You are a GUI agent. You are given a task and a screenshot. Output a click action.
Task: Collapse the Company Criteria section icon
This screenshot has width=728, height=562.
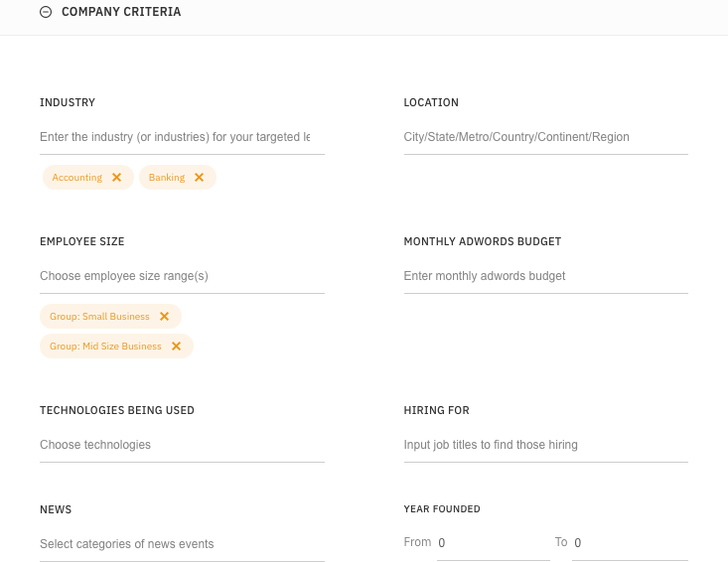click(46, 12)
